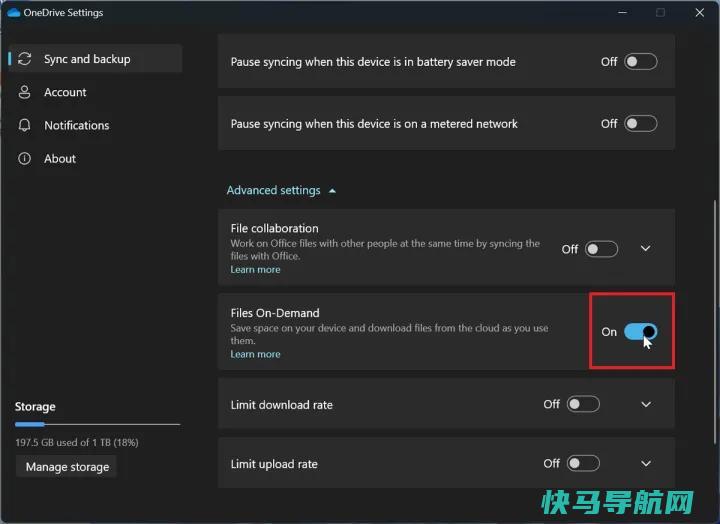Enable the File collaboration switch
The height and width of the screenshot is (524, 720).
(601, 249)
